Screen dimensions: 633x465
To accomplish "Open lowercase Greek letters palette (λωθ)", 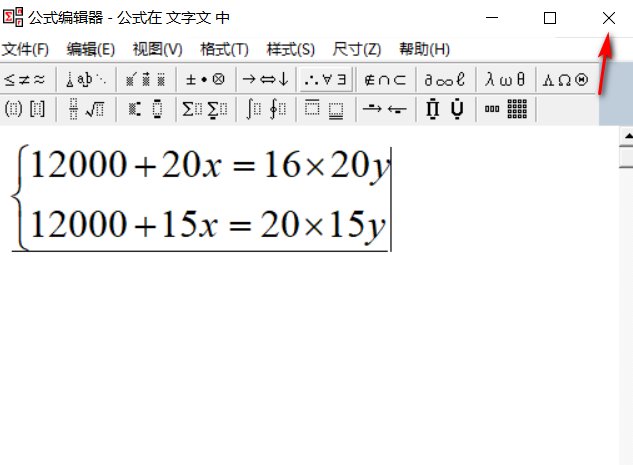I will (505, 80).
